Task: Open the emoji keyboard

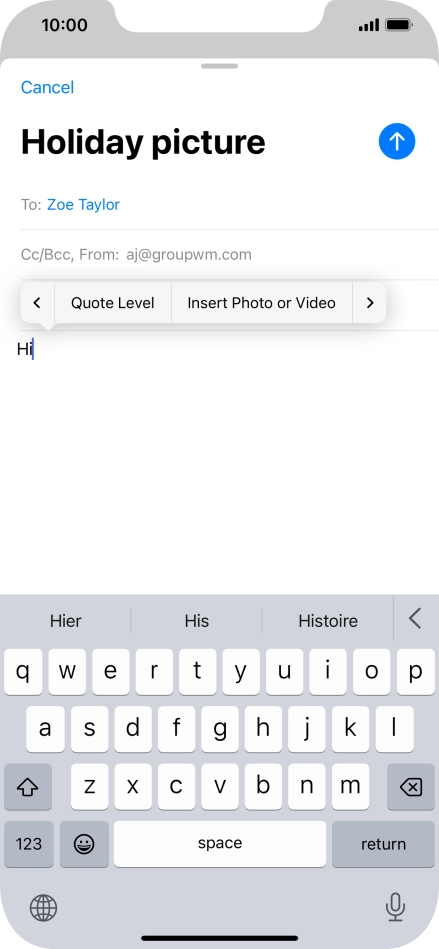Action: (x=84, y=844)
